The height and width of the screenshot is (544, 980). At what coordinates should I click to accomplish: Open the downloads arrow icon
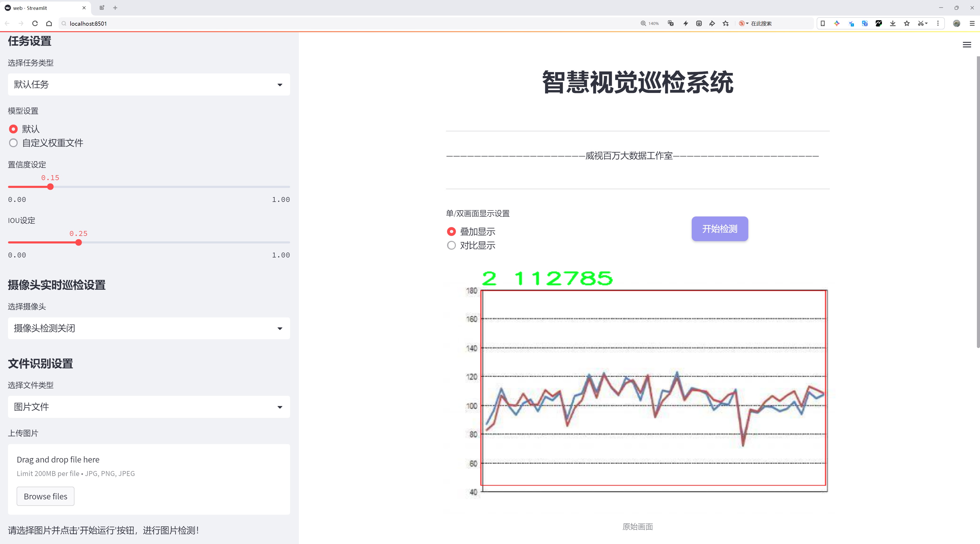coord(893,24)
